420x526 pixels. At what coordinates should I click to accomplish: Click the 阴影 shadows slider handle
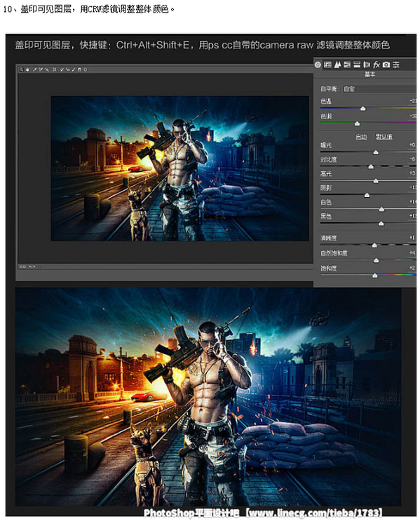point(367,195)
